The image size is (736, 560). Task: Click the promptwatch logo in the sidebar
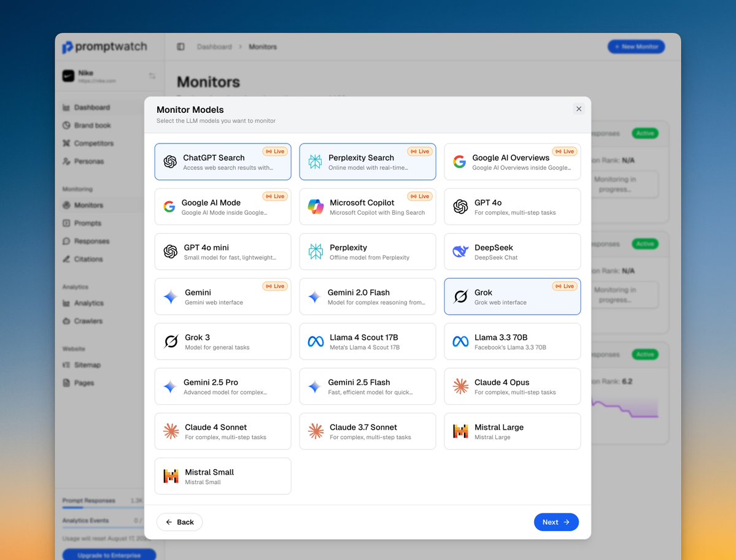pos(105,47)
